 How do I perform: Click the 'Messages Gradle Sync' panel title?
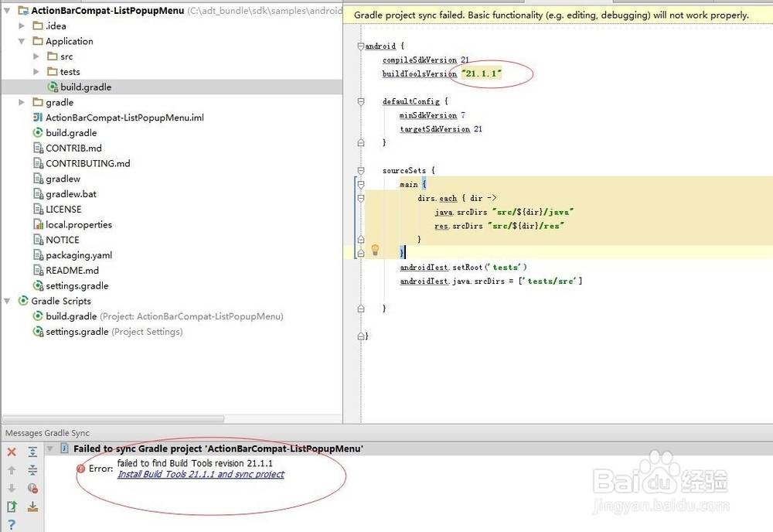pyautogui.click(x=47, y=433)
